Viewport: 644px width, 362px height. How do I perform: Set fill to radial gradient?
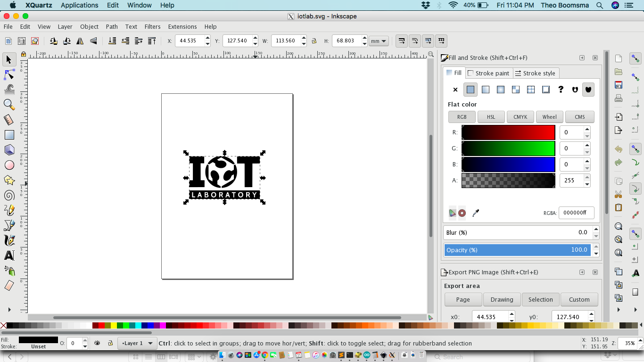tap(500, 90)
